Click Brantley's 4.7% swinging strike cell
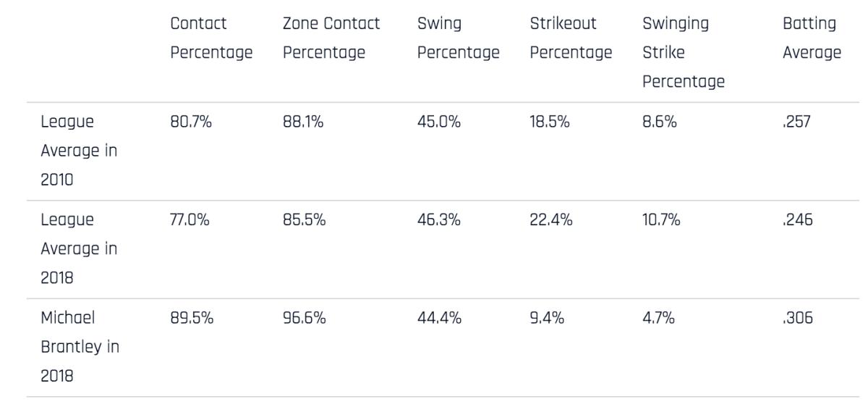This screenshot has width=868, height=407. (x=659, y=319)
